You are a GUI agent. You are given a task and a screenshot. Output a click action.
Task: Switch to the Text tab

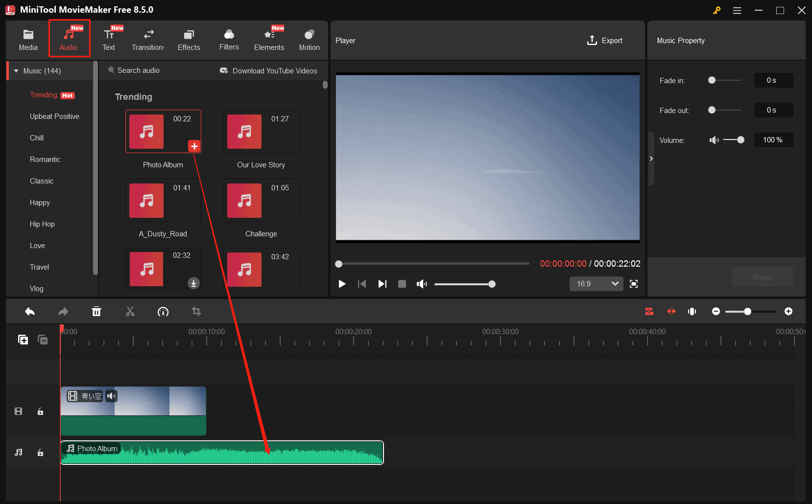(109, 39)
